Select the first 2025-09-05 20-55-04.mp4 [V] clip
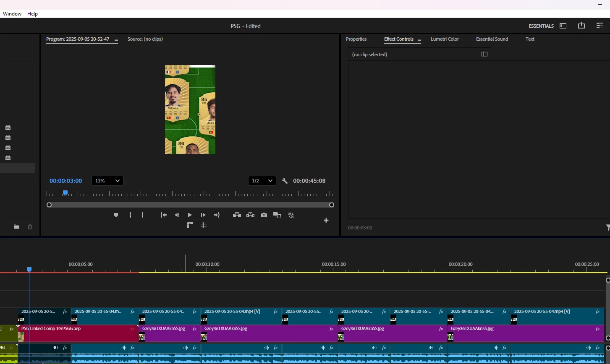The width and height of the screenshot is (610, 364). (241, 316)
